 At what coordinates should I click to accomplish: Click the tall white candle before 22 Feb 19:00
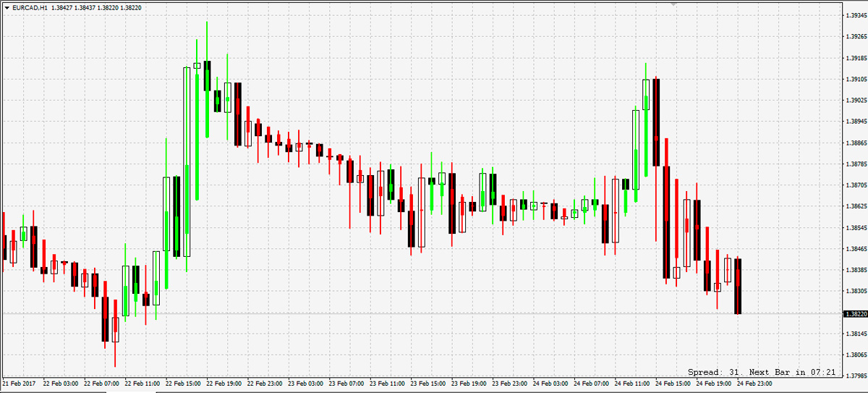[187, 161]
